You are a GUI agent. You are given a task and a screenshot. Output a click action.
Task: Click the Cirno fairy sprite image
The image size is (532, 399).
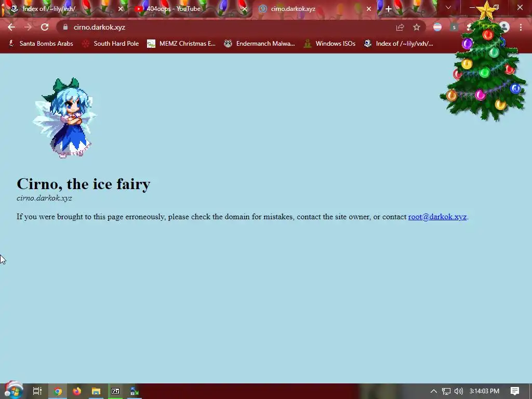[x=65, y=118]
